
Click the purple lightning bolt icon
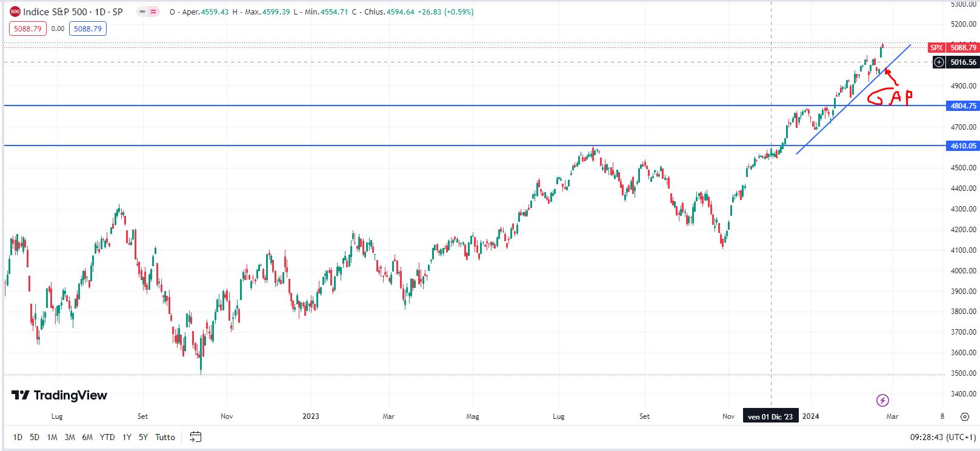tap(882, 400)
